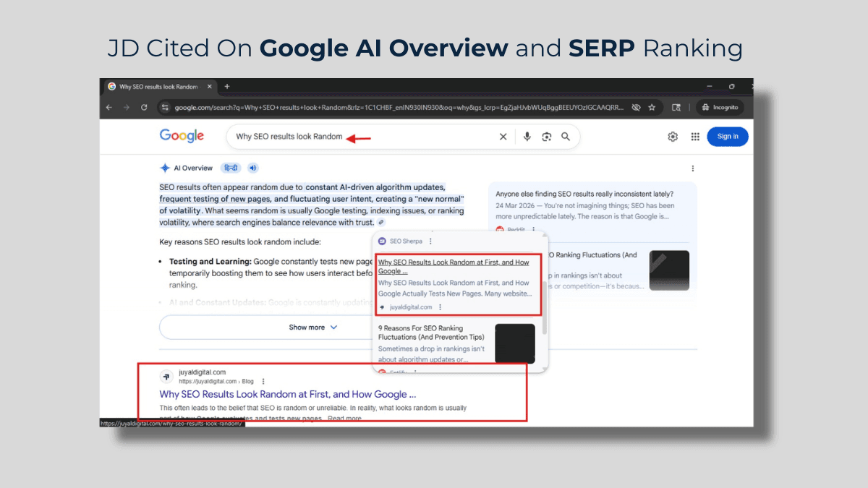Click the SEO Sherpa source icon
Image resolution: width=868 pixels, height=488 pixels.
[x=382, y=241]
